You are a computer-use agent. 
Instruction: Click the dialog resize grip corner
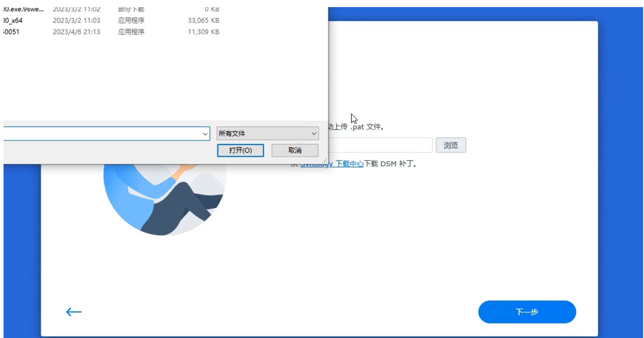325,162
